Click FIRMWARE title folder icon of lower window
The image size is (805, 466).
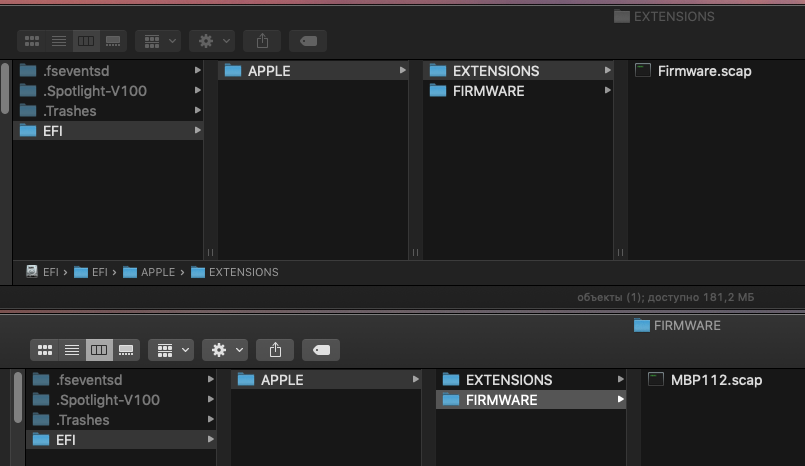tap(642, 325)
